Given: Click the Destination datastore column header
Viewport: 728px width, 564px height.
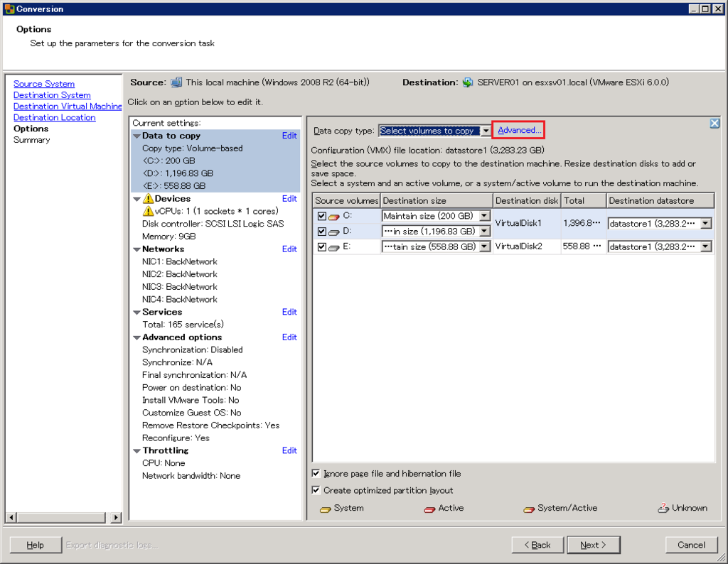Looking at the screenshot, I should [x=660, y=201].
